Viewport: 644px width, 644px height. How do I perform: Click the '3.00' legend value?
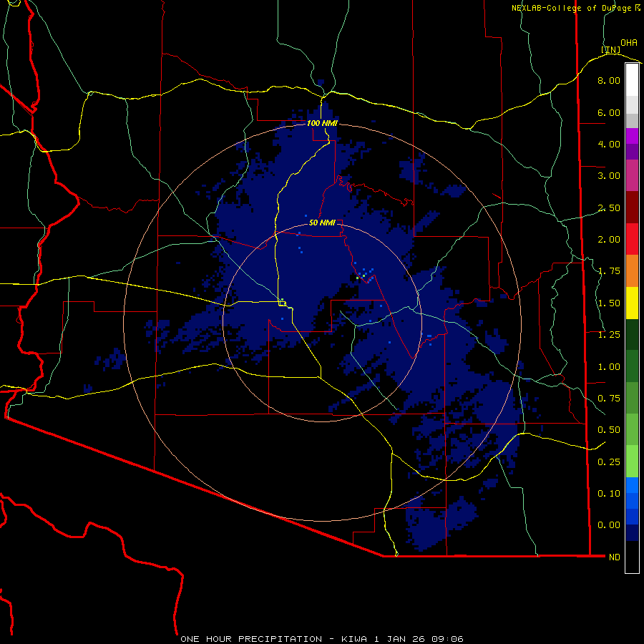609,176
